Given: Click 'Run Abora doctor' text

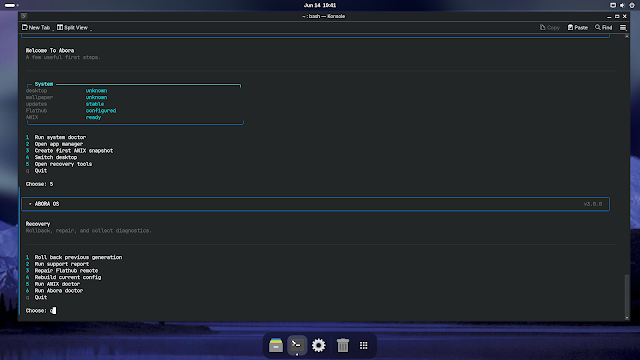Looking at the screenshot, I should 59,291.
